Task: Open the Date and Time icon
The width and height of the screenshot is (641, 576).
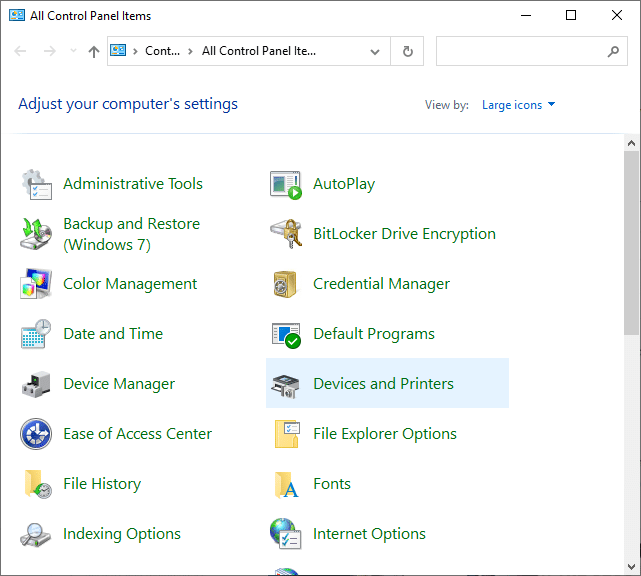Action: (36, 334)
